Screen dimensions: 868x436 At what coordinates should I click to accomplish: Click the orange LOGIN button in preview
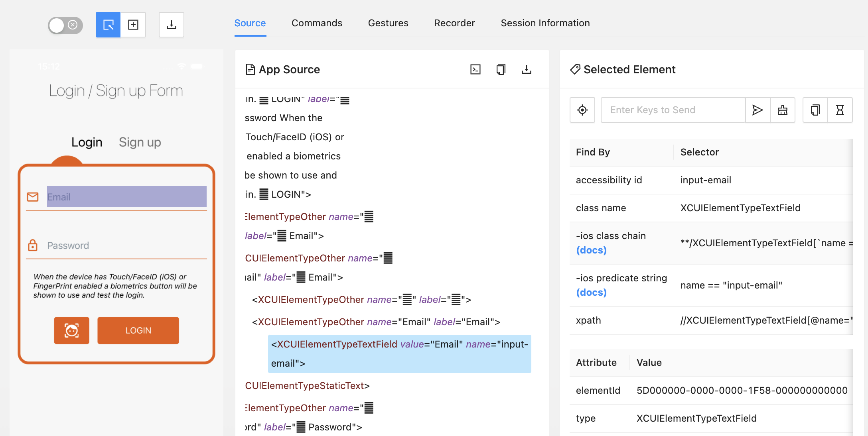(x=138, y=330)
